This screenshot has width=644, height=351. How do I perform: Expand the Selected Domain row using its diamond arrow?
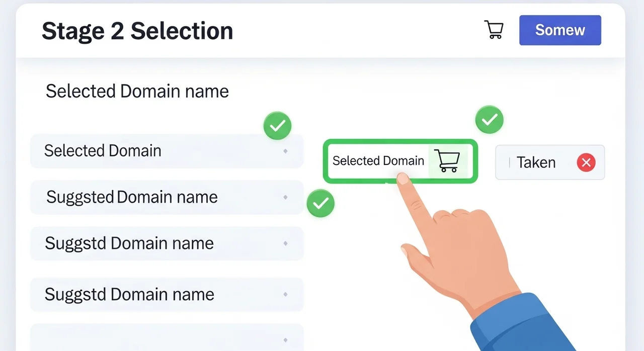(x=285, y=151)
